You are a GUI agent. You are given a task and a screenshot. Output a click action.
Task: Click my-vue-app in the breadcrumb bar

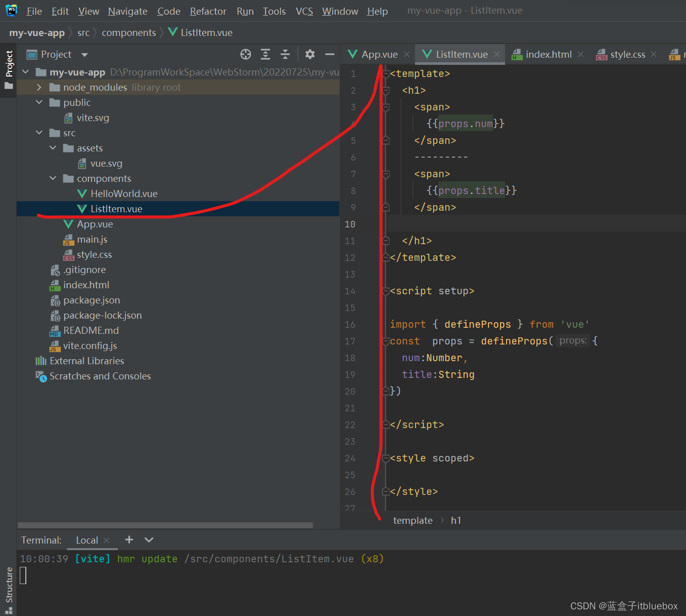coord(37,33)
